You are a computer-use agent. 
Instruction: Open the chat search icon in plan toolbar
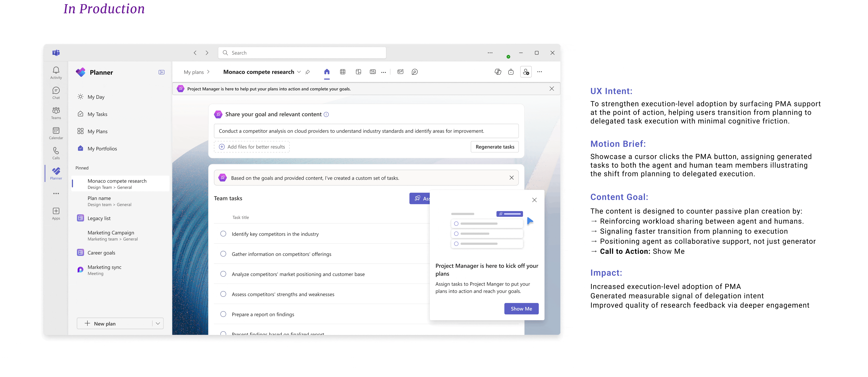click(415, 72)
